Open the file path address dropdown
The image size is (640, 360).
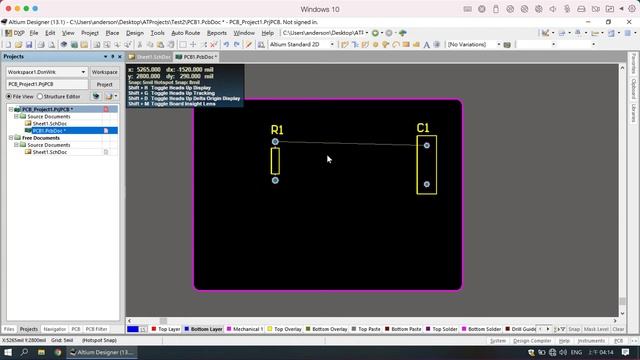[x=367, y=33]
